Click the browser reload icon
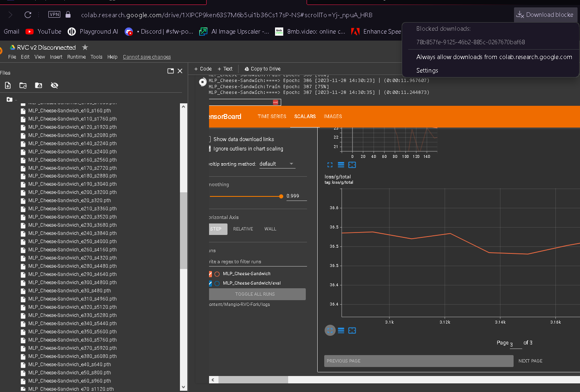This screenshot has height=392, width=580. click(x=28, y=15)
